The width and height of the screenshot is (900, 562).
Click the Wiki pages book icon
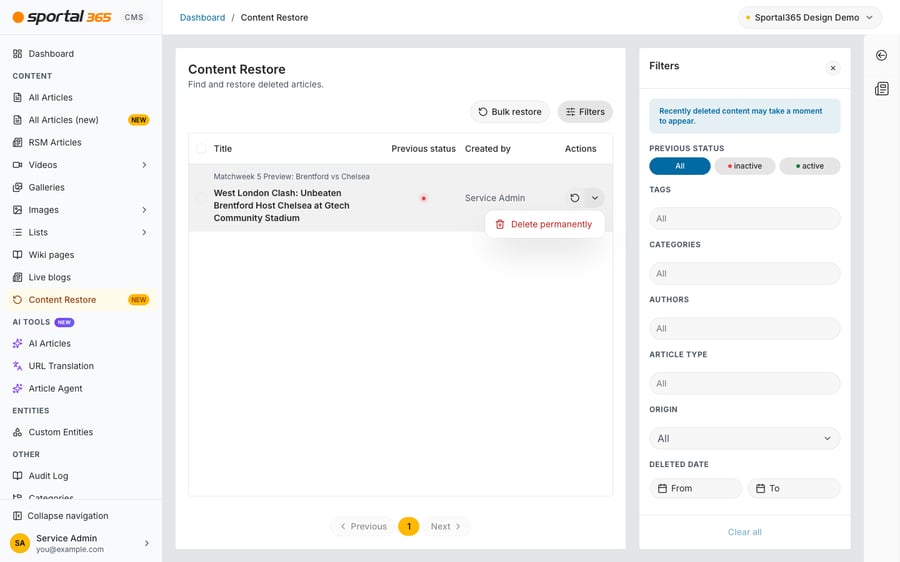[17, 254]
